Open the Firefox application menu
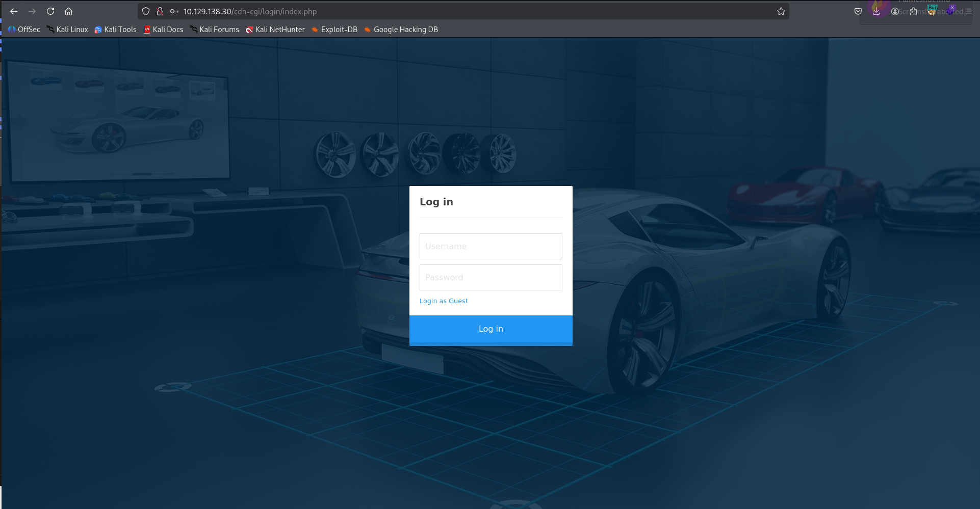 [x=969, y=11]
